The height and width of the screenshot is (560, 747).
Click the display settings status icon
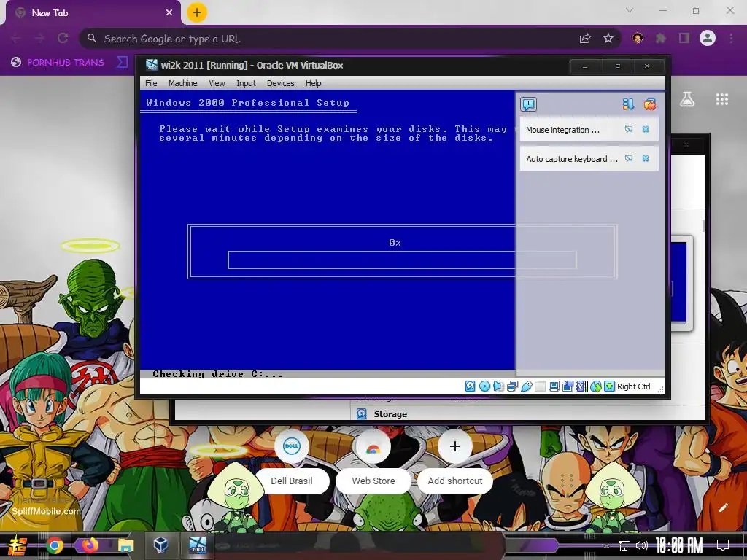(554, 386)
